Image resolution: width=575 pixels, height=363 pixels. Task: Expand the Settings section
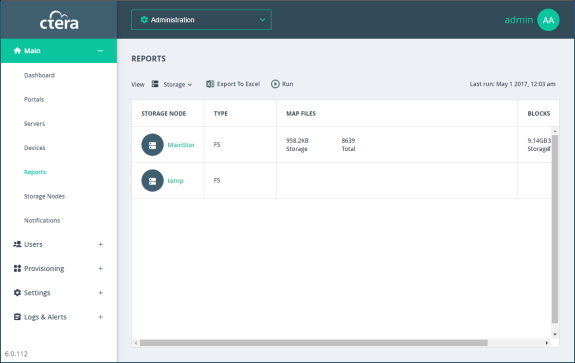click(100, 293)
